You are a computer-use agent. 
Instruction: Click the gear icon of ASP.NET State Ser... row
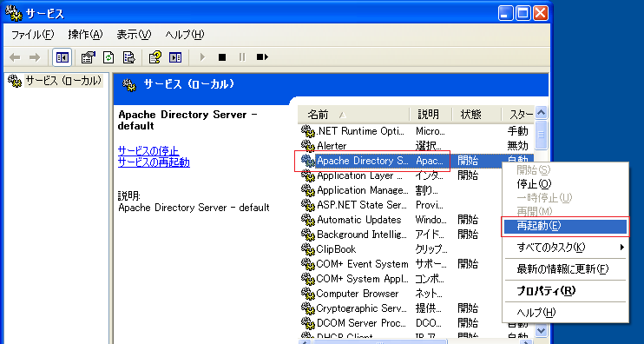(307, 205)
